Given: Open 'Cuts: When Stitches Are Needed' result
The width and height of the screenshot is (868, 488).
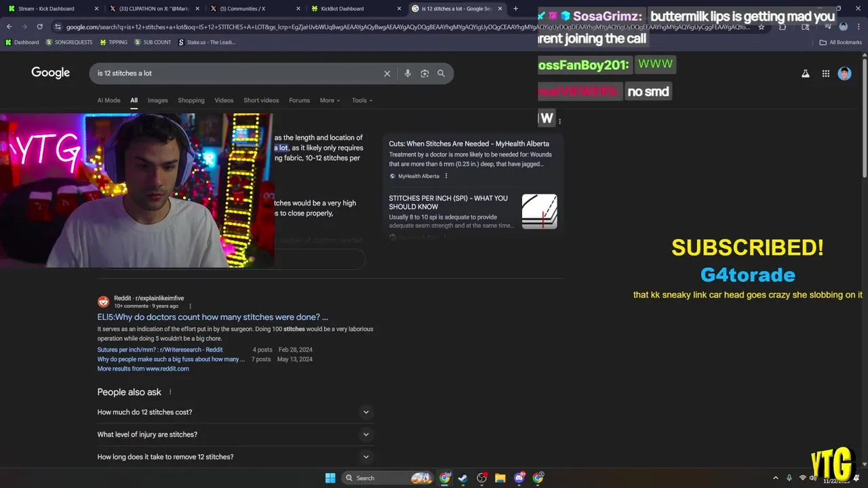Looking at the screenshot, I should tap(469, 144).
